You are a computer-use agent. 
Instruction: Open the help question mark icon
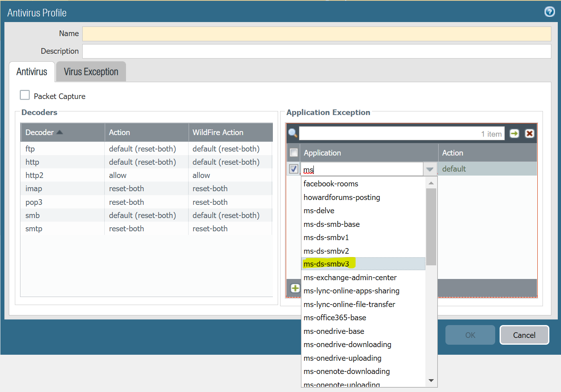point(549,12)
